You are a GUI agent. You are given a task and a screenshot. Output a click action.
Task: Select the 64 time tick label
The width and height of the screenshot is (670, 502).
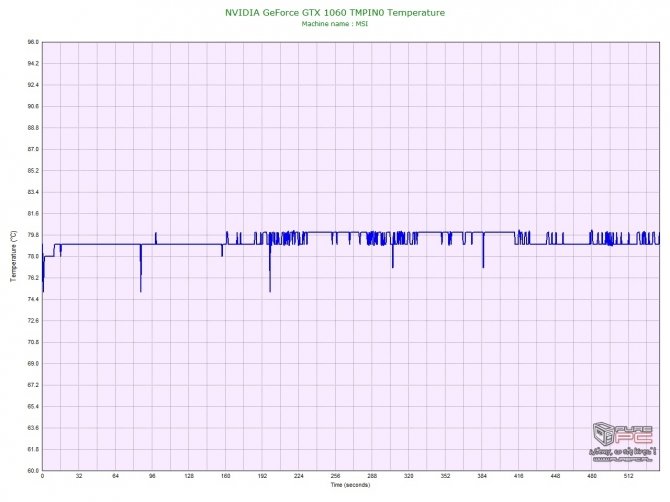(115, 476)
